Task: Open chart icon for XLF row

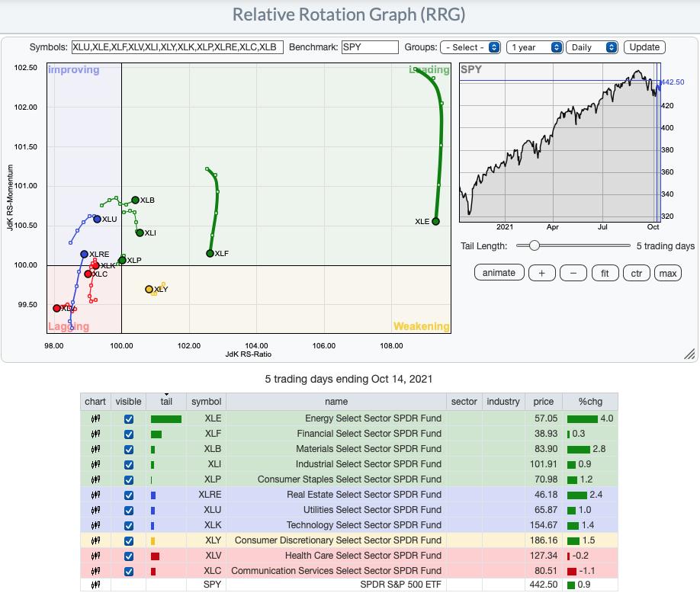Action: (x=95, y=434)
